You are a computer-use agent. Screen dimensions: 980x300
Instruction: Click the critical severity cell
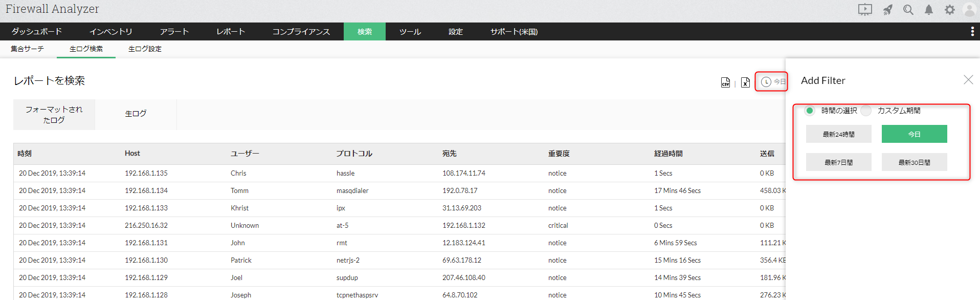(558, 226)
